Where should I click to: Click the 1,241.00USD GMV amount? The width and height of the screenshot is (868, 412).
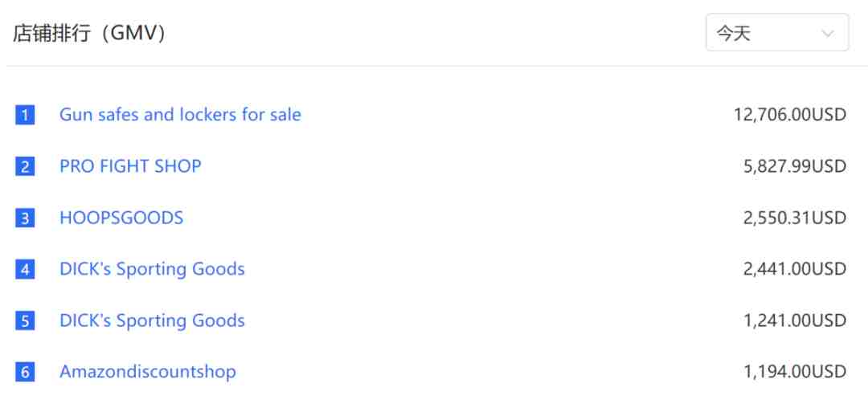click(x=795, y=320)
